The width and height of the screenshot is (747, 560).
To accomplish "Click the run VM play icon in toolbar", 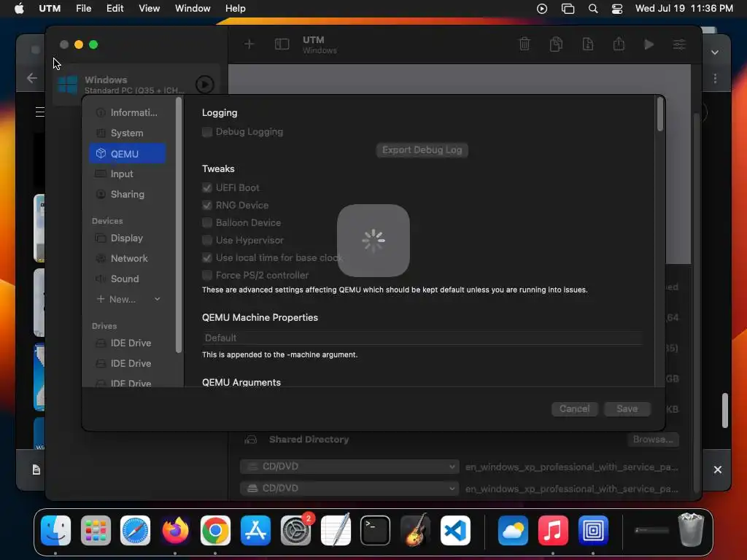I will pyautogui.click(x=649, y=44).
